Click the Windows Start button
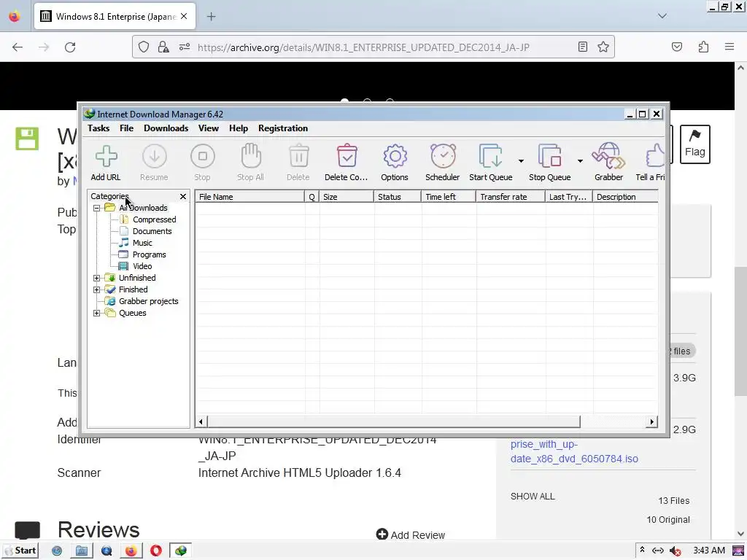Screen dimensions: 747x560 coord(20,551)
